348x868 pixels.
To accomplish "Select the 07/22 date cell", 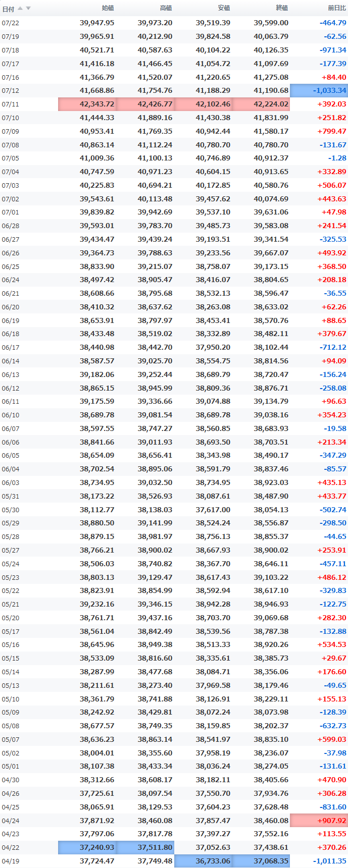I will click(11, 23).
